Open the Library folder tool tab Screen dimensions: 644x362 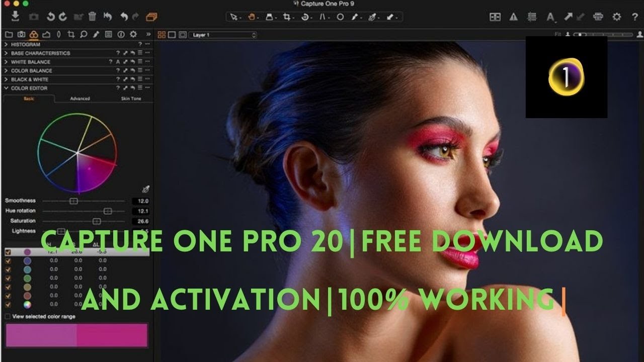coord(9,34)
